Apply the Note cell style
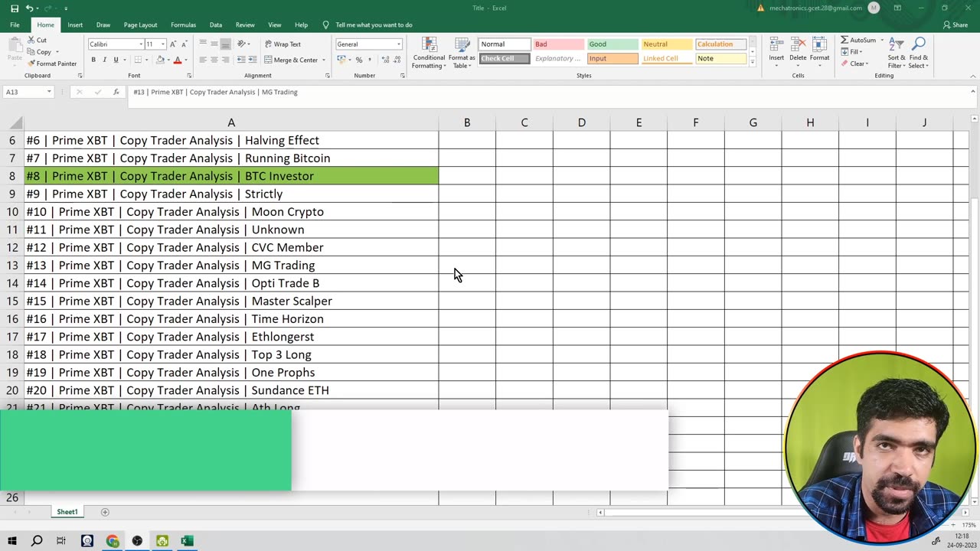 720,58
